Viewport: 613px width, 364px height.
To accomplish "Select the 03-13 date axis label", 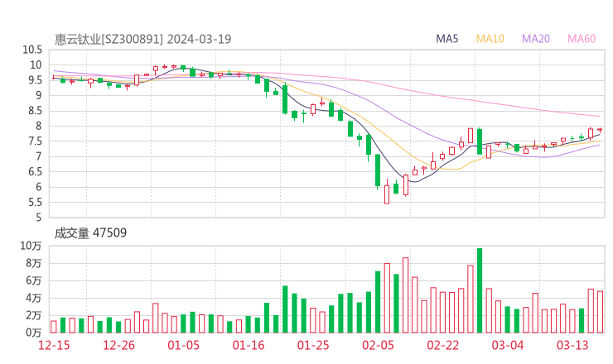I will 572,345.
